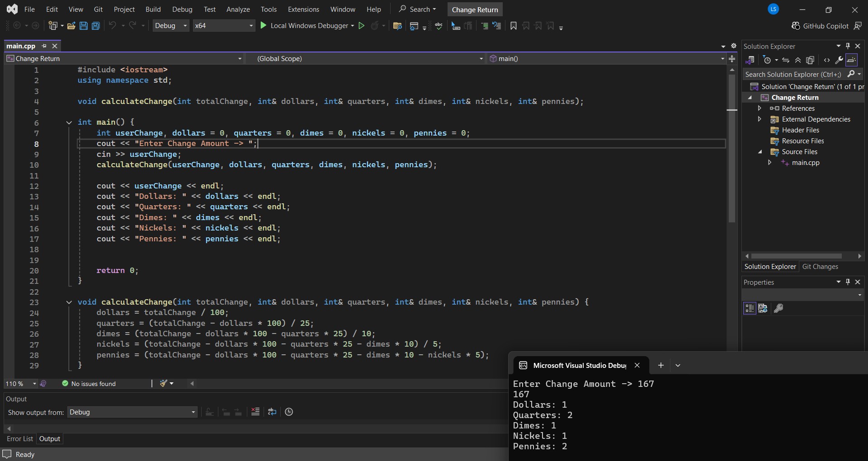Collapse the calculateChange function block
The height and width of the screenshot is (461, 868).
[69, 302]
